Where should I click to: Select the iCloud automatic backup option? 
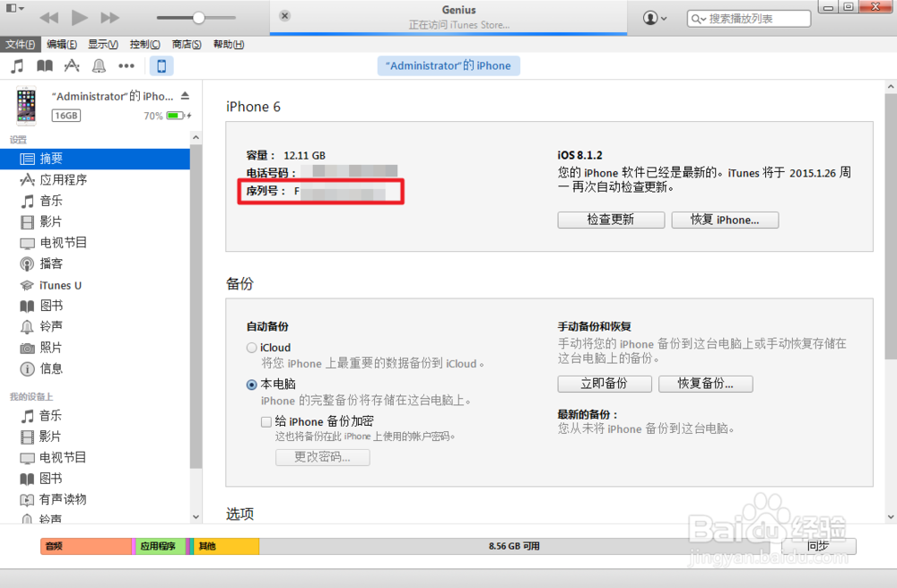(252, 347)
